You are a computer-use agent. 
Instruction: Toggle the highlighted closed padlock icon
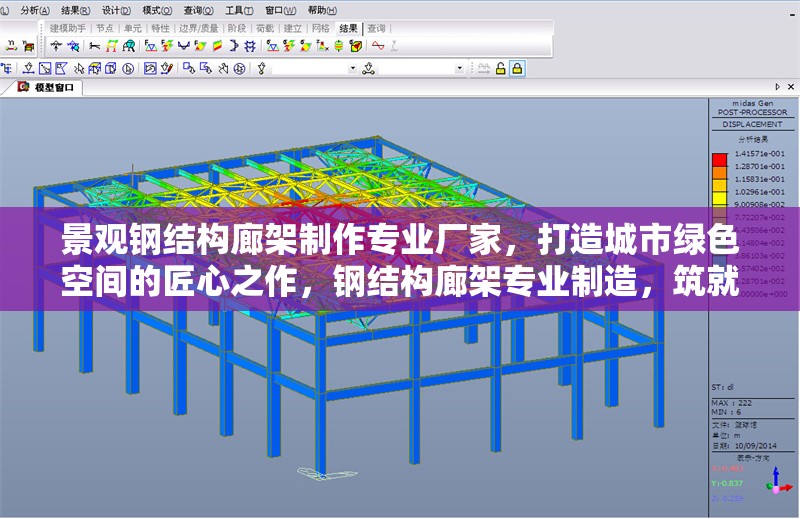point(517,68)
